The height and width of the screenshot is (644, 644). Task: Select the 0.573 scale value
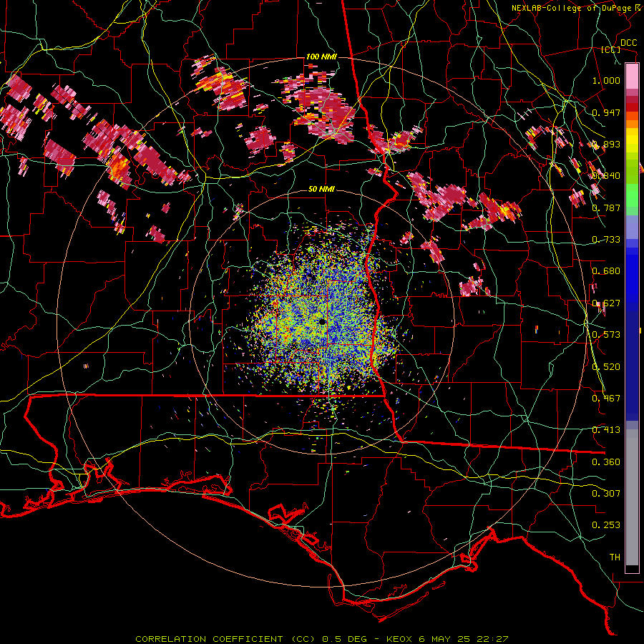(x=606, y=335)
